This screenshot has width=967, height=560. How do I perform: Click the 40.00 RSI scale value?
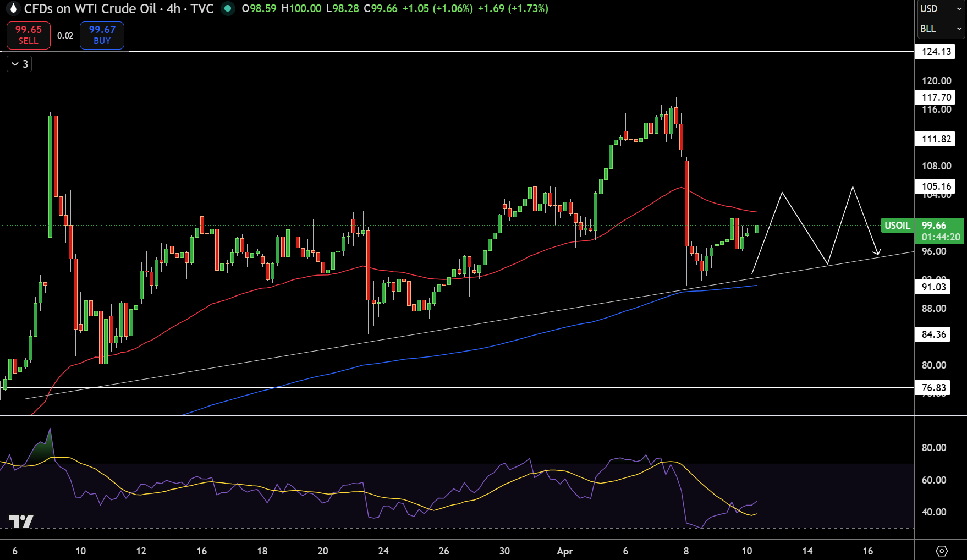(934, 512)
